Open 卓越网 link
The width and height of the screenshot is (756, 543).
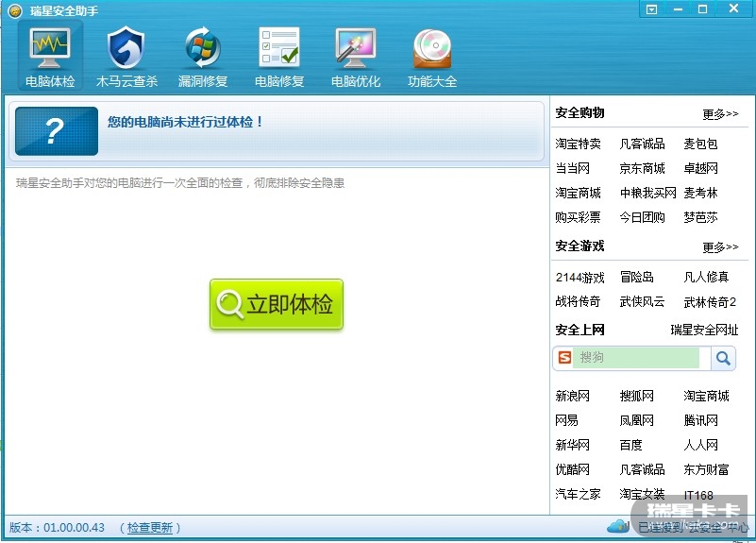pyautogui.click(x=700, y=168)
